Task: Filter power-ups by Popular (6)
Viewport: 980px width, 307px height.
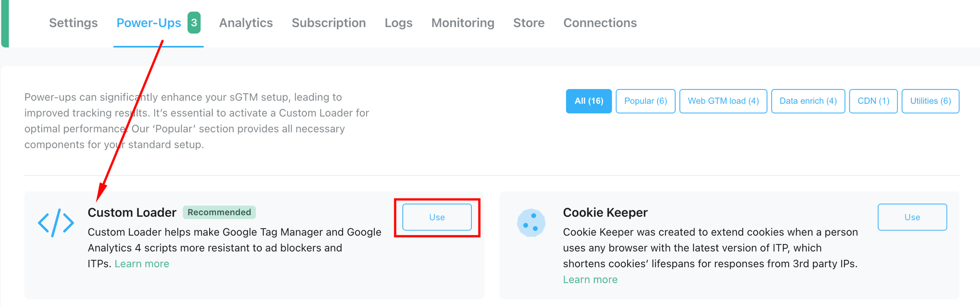Action: point(646,101)
